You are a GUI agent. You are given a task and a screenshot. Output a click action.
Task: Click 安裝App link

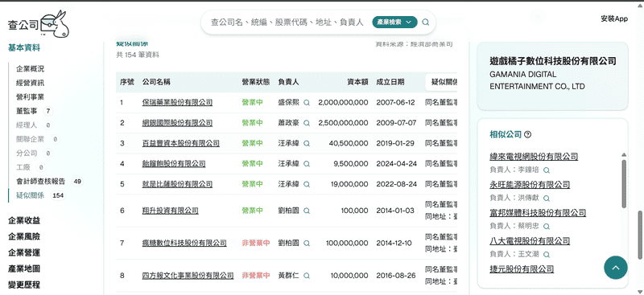(614, 18)
